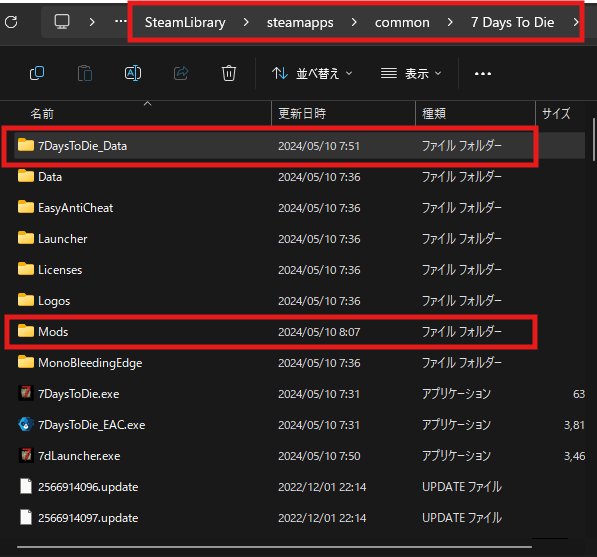Go to the steamapps breadcrumb
The image size is (597, 557).
[300, 22]
